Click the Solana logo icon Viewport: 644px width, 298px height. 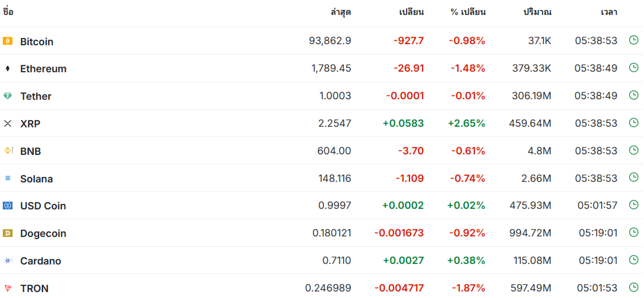tap(7, 178)
